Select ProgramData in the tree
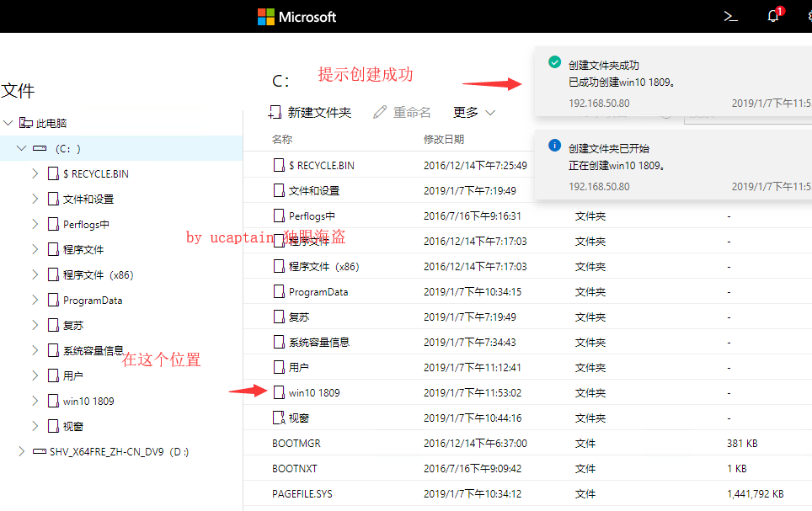 click(93, 301)
